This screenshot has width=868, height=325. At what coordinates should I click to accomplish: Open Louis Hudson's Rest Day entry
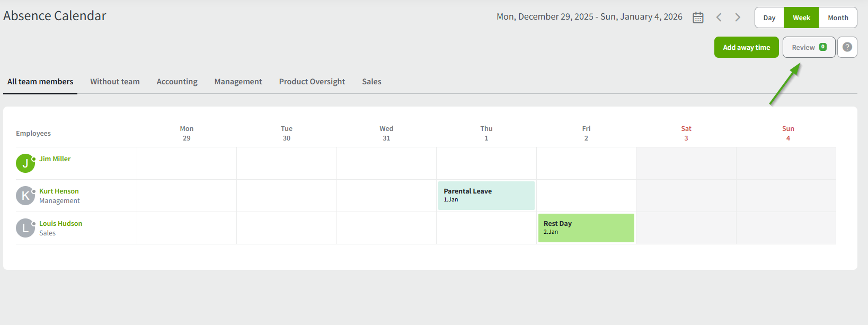(586, 228)
